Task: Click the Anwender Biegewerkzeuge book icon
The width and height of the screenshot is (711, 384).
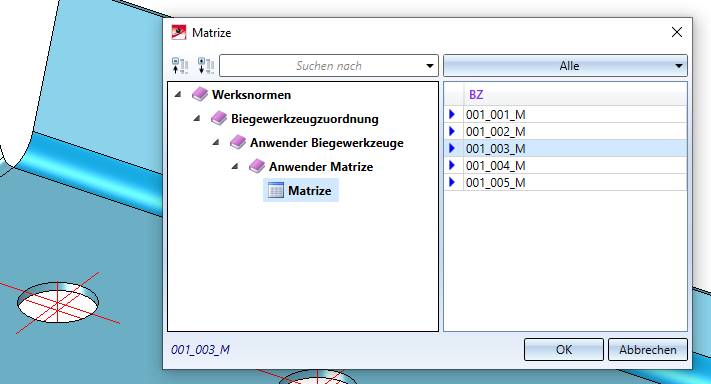Action: [238, 143]
